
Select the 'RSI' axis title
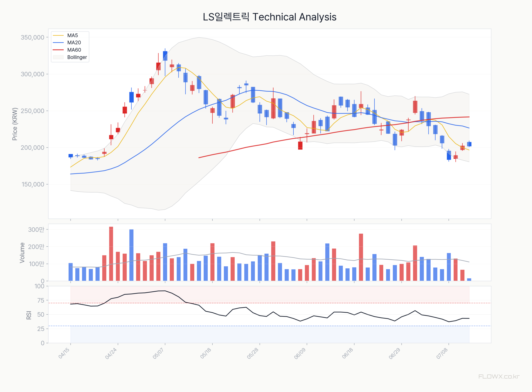point(29,315)
